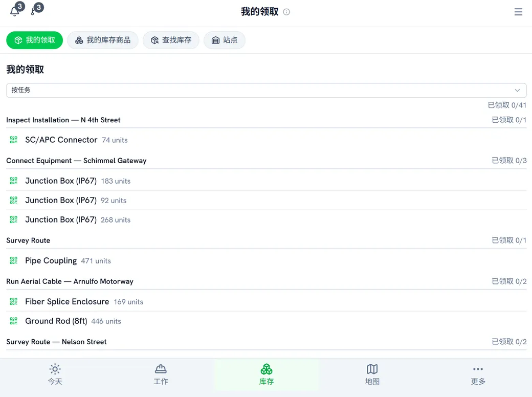This screenshot has height=397, width=532.
Task: Go to 今天 in bottom navigation
Action: pyautogui.click(x=55, y=374)
